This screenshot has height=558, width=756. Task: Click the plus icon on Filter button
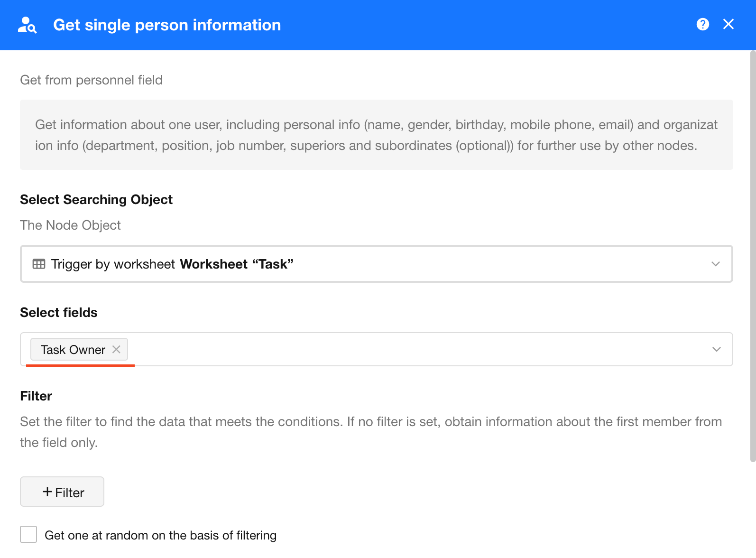tap(47, 492)
